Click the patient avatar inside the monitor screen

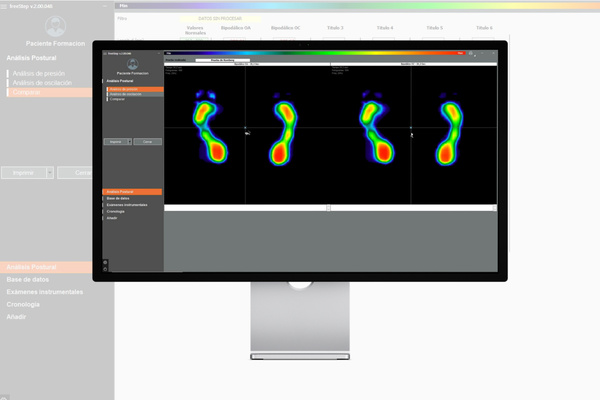click(x=133, y=64)
